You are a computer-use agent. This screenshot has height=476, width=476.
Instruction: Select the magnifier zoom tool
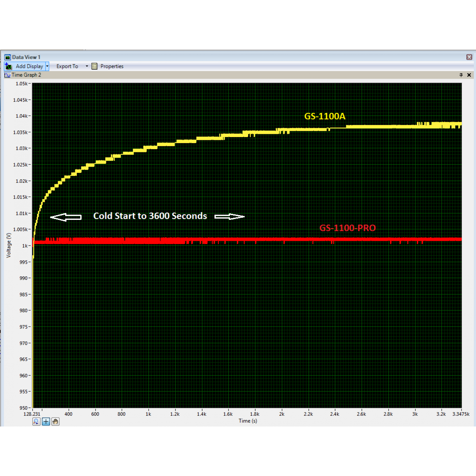36,421
